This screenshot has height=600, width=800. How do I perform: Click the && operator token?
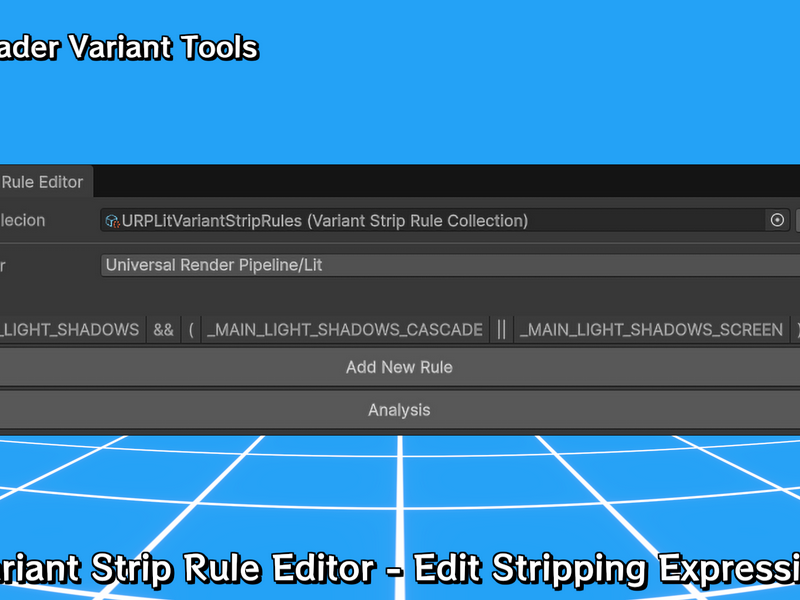tap(163, 330)
